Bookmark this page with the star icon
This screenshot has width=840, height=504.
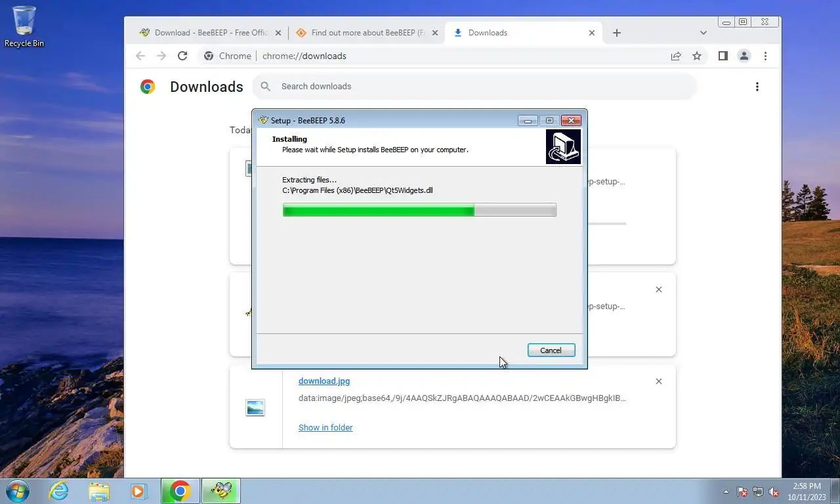(x=697, y=56)
